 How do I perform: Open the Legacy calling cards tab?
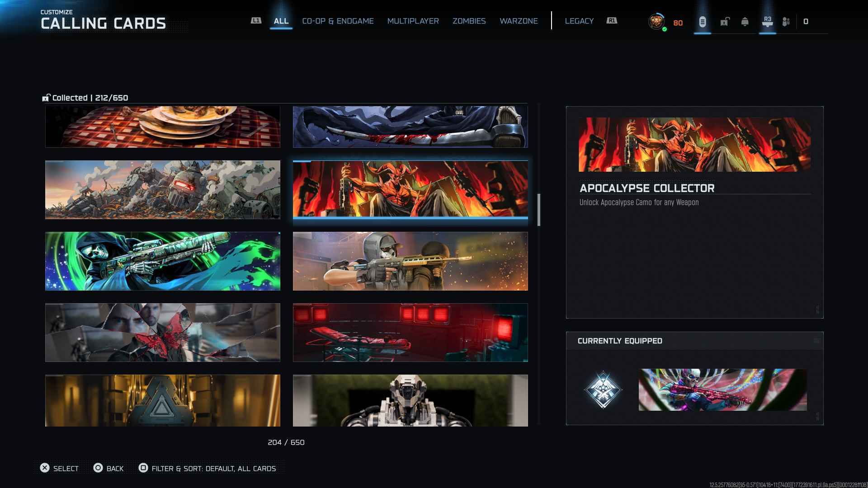579,21
